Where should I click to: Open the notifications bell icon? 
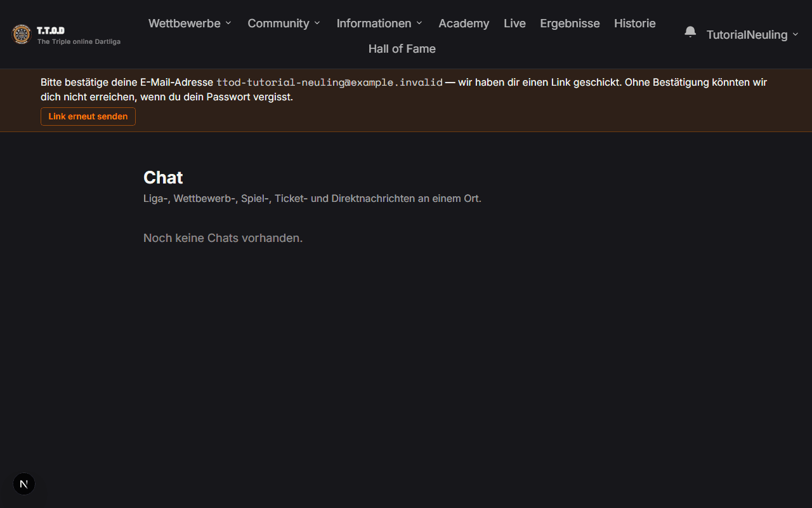690,32
